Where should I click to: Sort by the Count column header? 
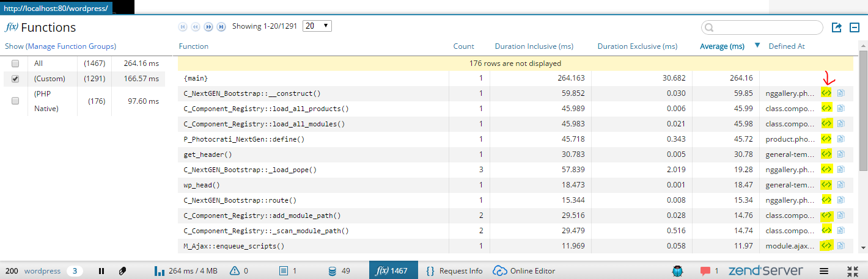pyautogui.click(x=463, y=46)
